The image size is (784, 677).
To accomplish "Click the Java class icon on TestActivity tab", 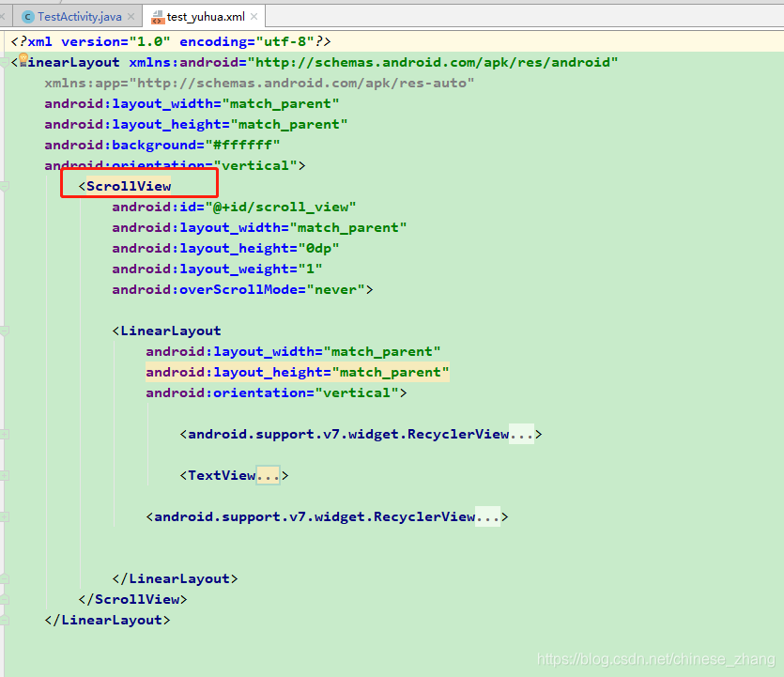I will coord(28,17).
